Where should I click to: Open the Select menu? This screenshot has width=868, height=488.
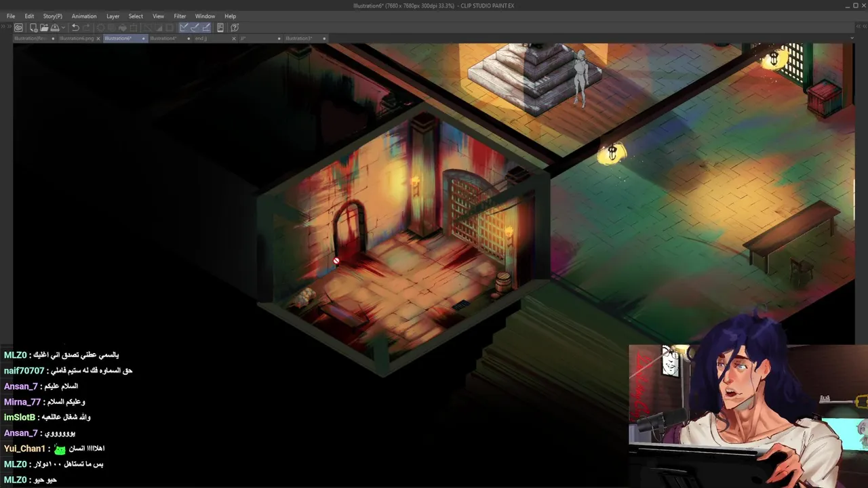coord(136,16)
